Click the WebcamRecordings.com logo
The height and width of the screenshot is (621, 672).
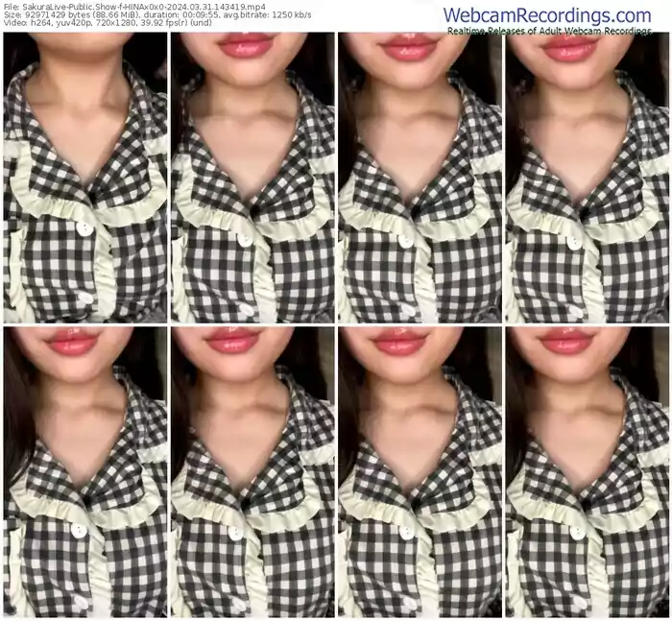pos(546,14)
